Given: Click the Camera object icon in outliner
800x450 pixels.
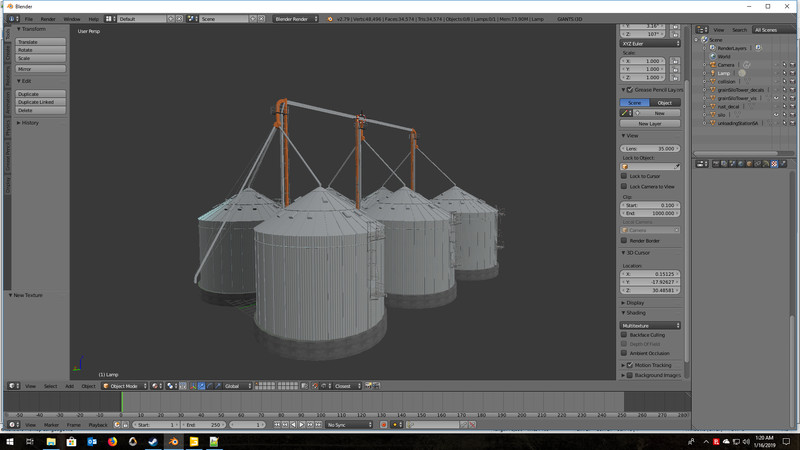Looking at the screenshot, I should (712, 65).
